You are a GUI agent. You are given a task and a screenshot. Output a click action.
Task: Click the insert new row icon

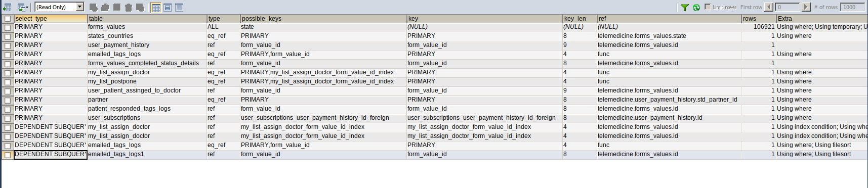[93, 7]
